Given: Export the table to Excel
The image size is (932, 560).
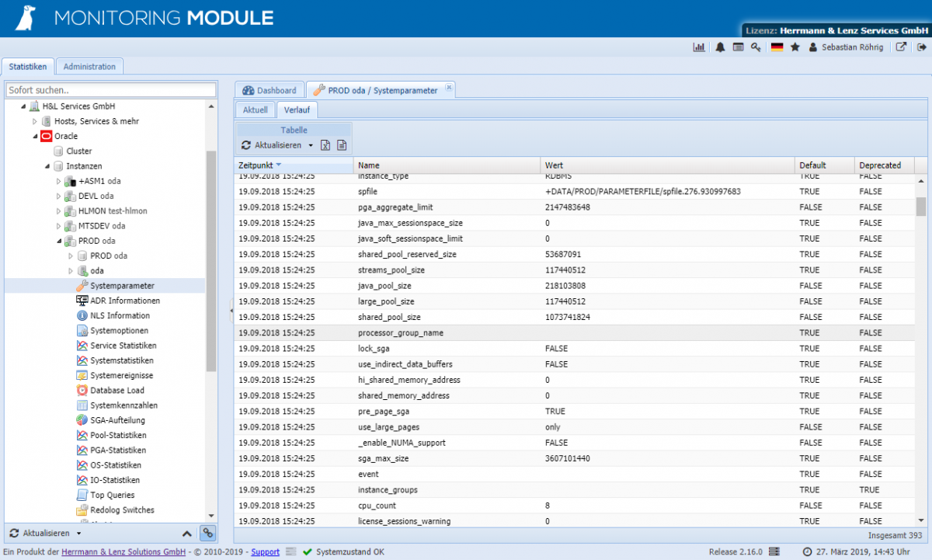Looking at the screenshot, I should point(325,145).
